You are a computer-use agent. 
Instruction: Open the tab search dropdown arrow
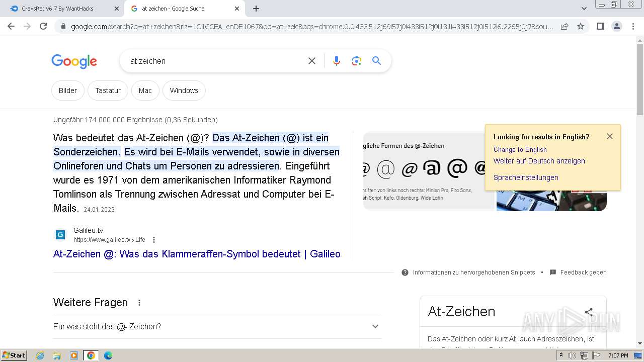584,9
